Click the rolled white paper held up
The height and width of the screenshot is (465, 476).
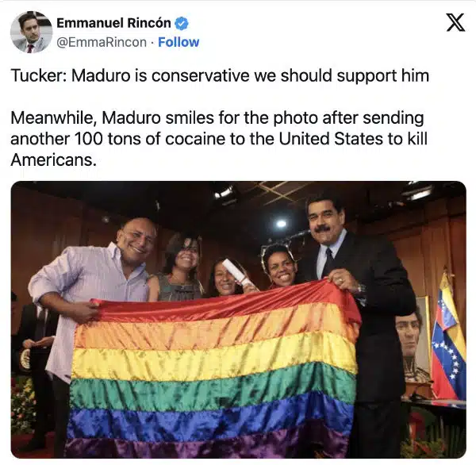click(x=237, y=271)
